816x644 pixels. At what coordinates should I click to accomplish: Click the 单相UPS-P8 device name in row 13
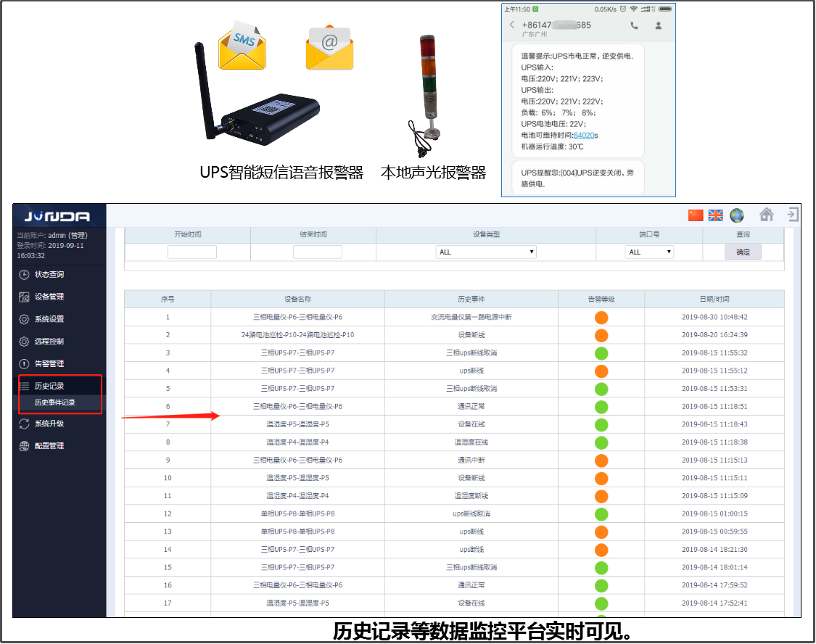click(x=297, y=532)
